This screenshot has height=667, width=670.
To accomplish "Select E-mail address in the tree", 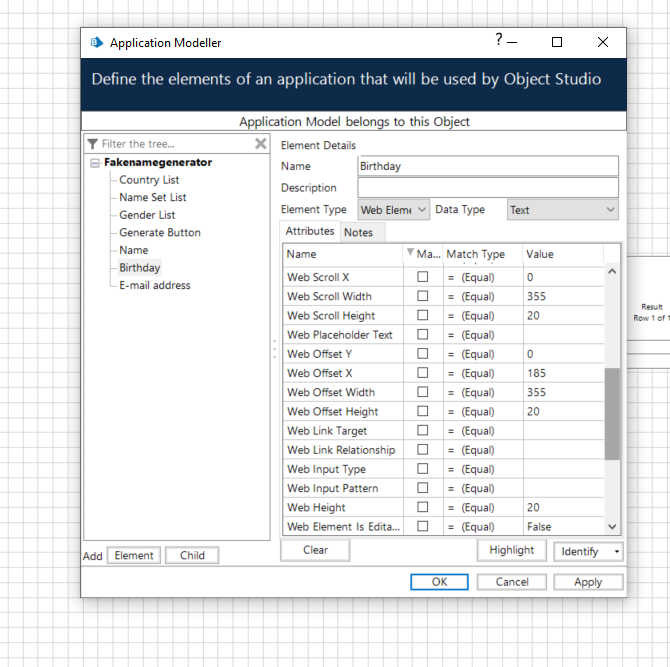I will point(154,285).
